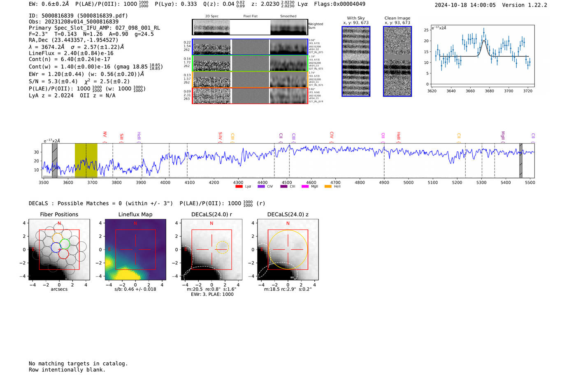Image resolution: width=576 pixels, height=392 pixels.
Task: Open the Lineflux Map image
Action: coord(135,250)
